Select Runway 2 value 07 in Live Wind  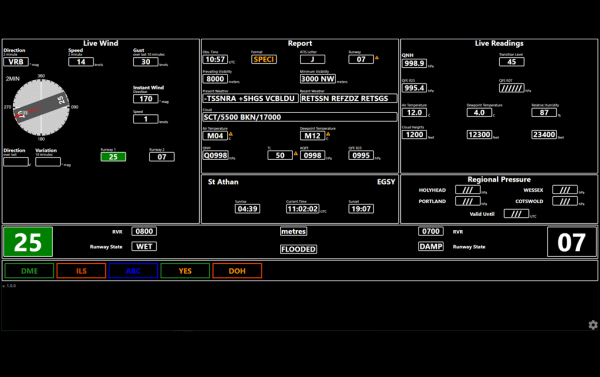coord(162,157)
